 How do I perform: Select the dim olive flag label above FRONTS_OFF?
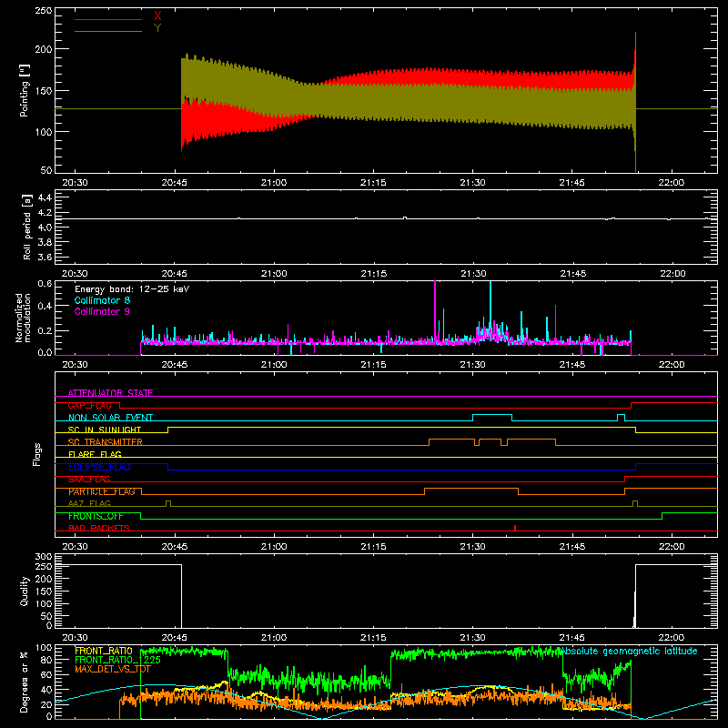(x=89, y=503)
